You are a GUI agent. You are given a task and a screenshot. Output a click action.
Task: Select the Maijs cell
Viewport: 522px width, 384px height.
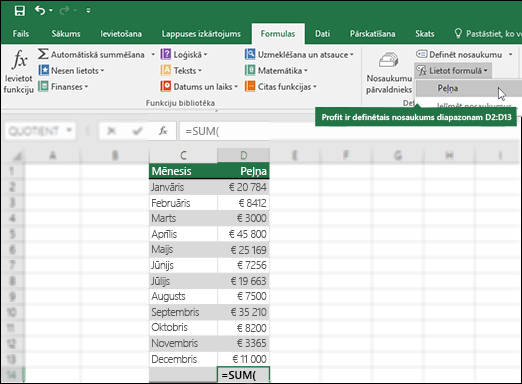[183, 250]
